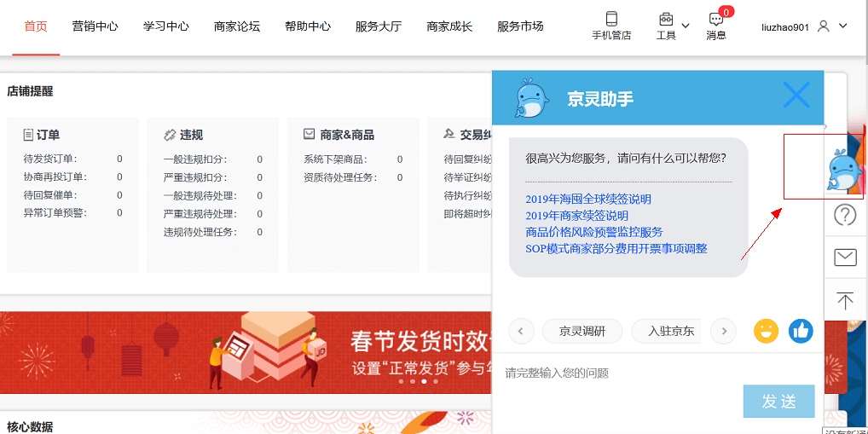
Task: Open the 2019年商家续签说明 link
Action: coord(577,216)
